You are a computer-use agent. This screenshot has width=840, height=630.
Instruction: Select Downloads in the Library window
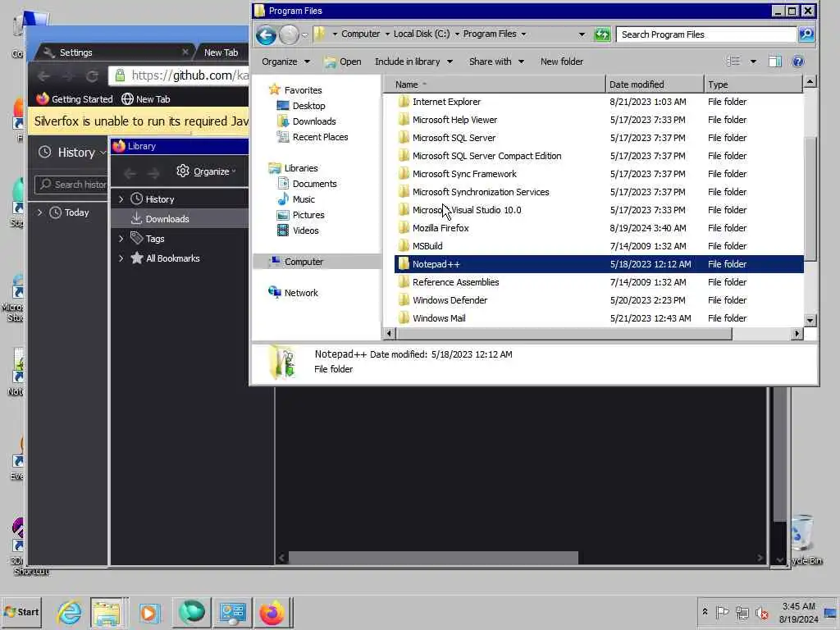click(180, 218)
